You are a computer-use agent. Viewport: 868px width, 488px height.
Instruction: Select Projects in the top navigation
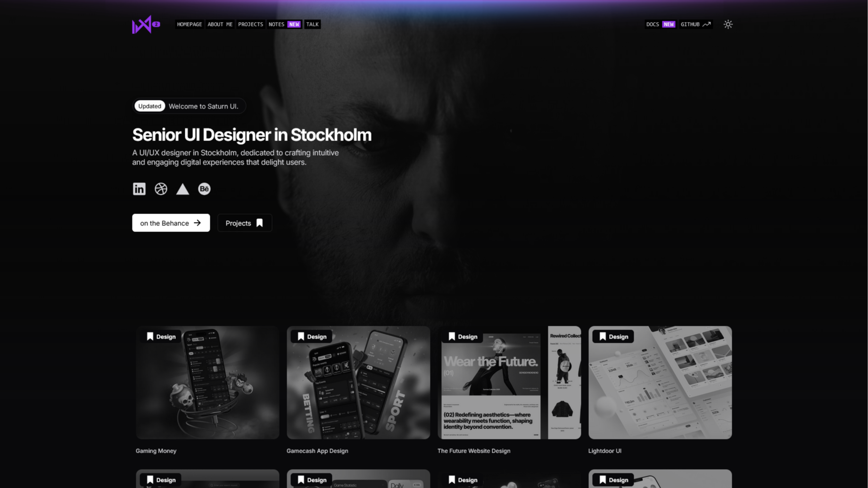point(250,25)
